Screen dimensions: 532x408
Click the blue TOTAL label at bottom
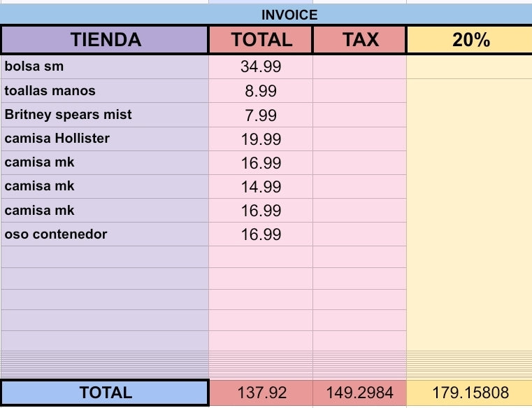coord(105,393)
